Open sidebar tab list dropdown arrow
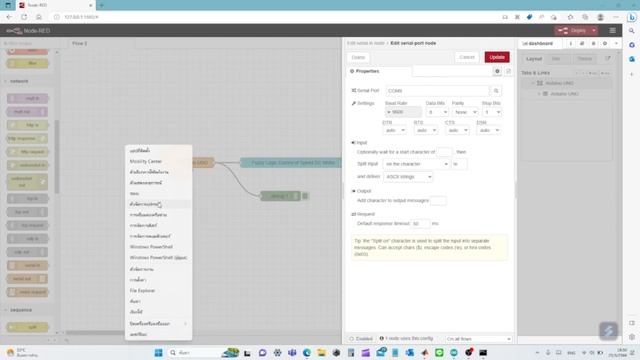Viewport: 640px width, 360px height. 616,43
